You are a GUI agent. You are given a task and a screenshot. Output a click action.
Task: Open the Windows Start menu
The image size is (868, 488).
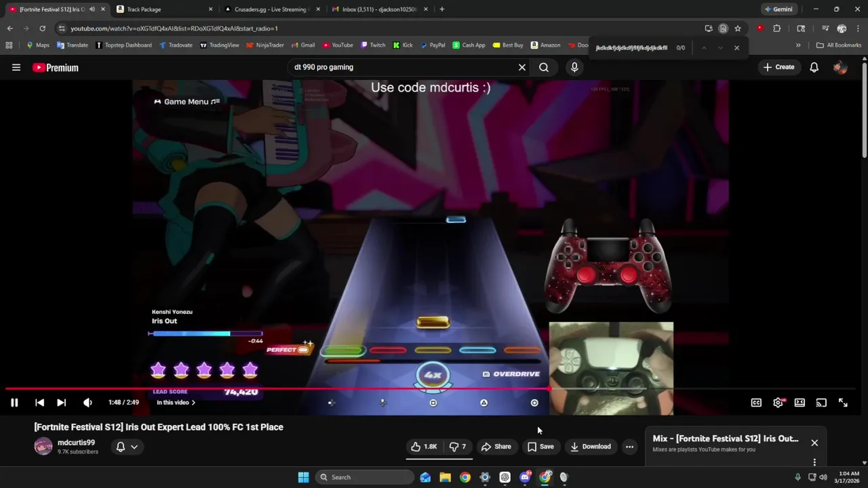point(303,477)
